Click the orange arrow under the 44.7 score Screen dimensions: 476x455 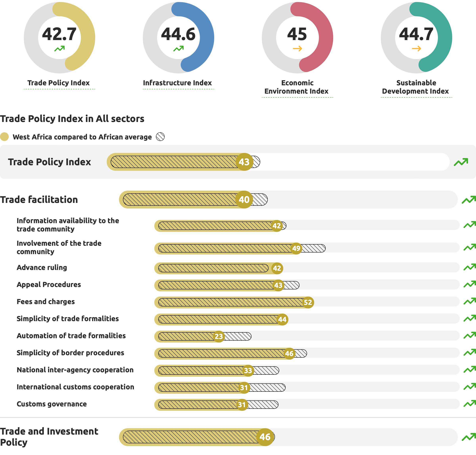416,49
